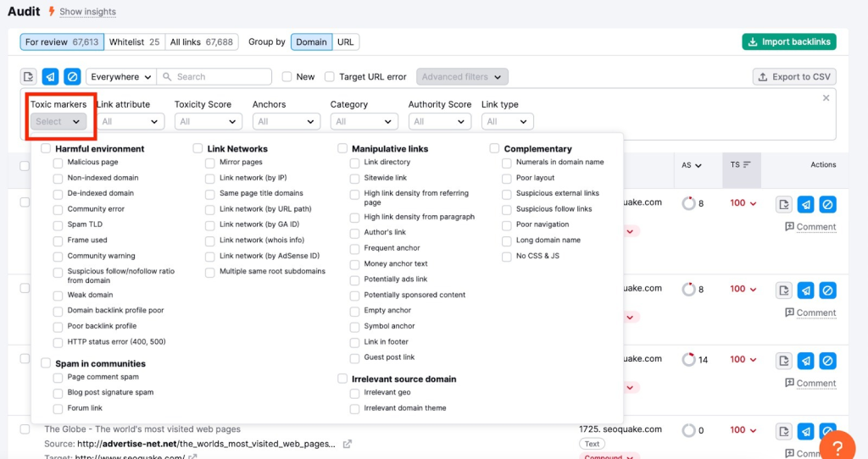Open the Everywhere search scope dropdown
The height and width of the screenshot is (459, 868).
(x=121, y=77)
